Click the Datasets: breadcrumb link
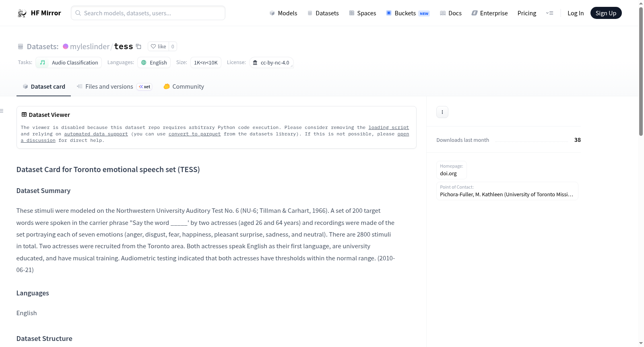Image resolution: width=644 pixels, height=347 pixels. coord(43,46)
